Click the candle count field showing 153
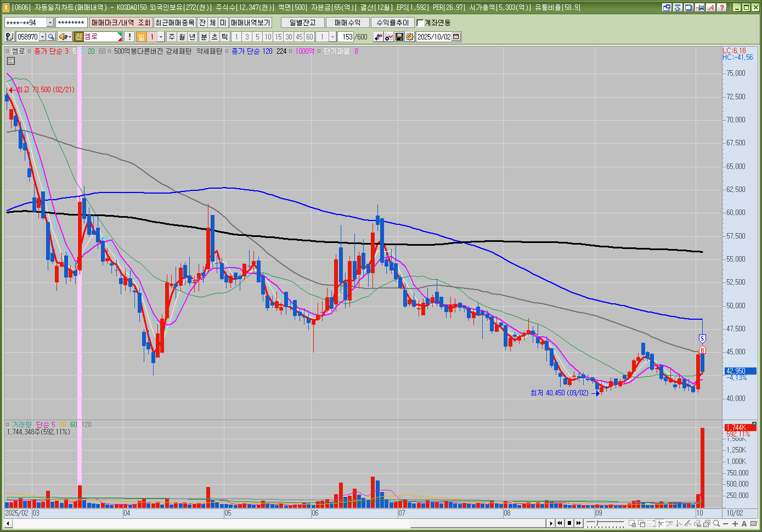Viewport: 762px width, 532px height. (346, 37)
